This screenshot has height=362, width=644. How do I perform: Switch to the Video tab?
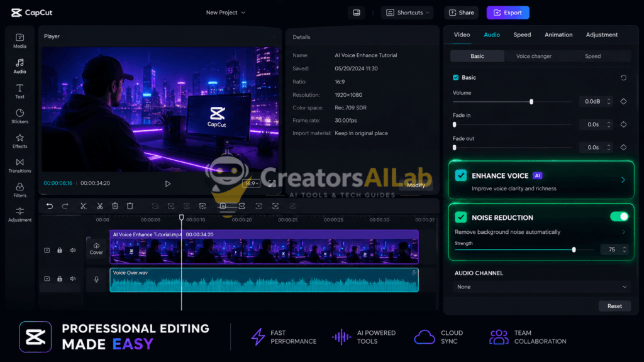tap(462, 35)
